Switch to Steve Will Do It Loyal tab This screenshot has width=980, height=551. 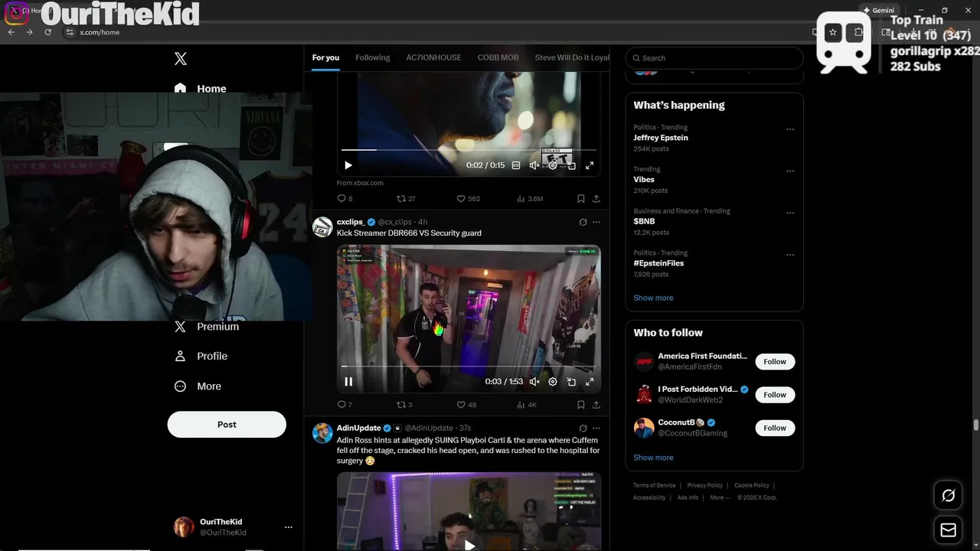(572, 57)
